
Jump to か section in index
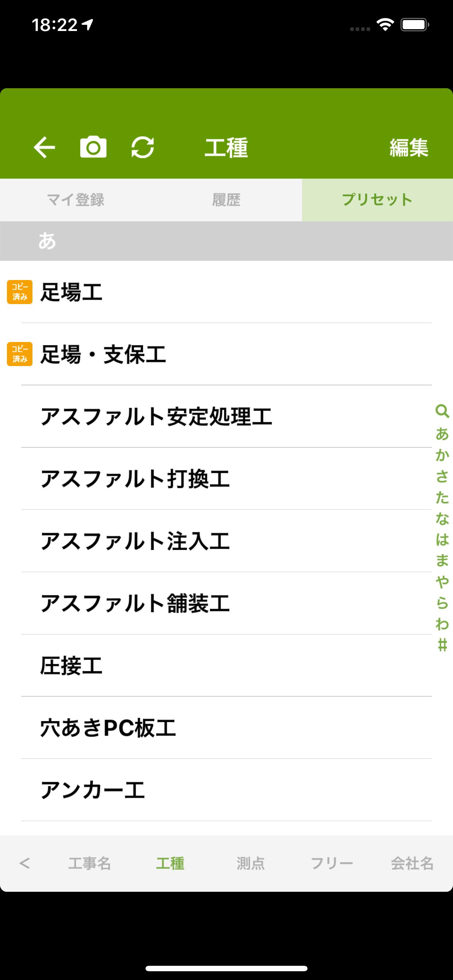coord(442,455)
